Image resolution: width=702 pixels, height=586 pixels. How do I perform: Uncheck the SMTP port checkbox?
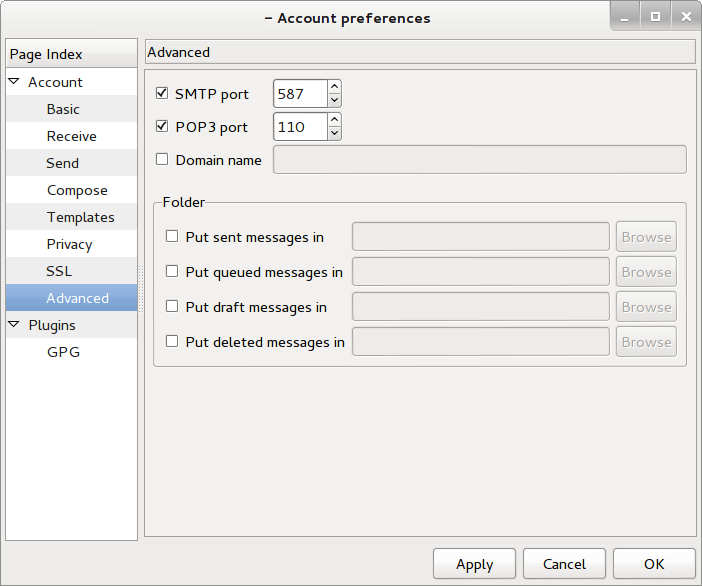pyautogui.click(x=162, y=94)
